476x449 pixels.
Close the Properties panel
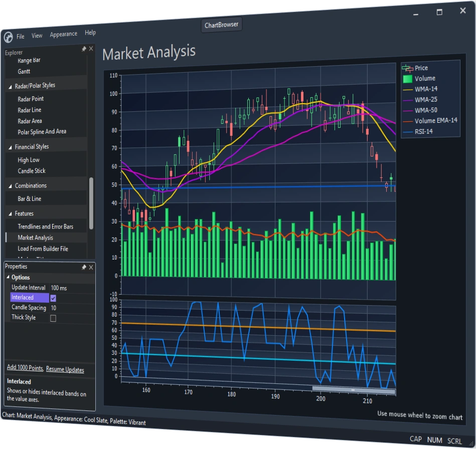[x=91, y=267]
